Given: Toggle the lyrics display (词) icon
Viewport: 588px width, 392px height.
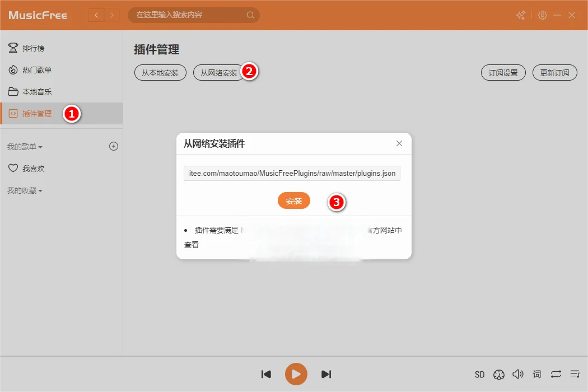Looking at the screenshot, I should (537, 375).
